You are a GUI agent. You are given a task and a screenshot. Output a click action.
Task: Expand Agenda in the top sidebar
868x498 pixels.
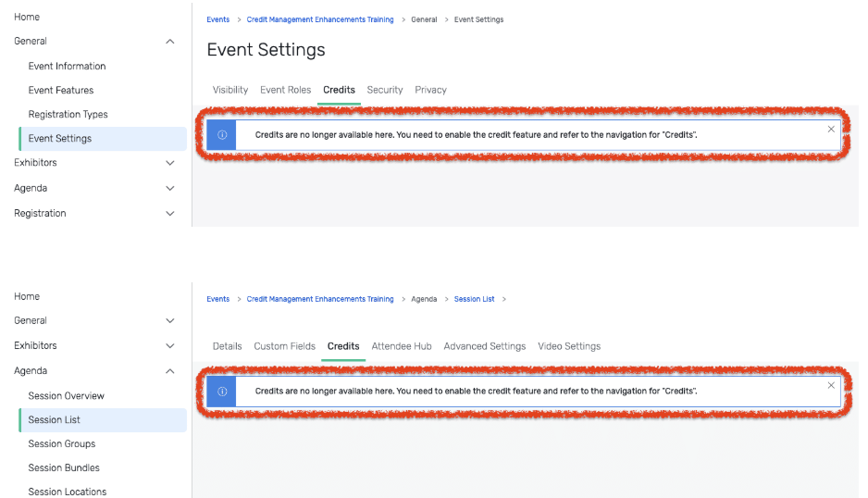coord(170,188)
